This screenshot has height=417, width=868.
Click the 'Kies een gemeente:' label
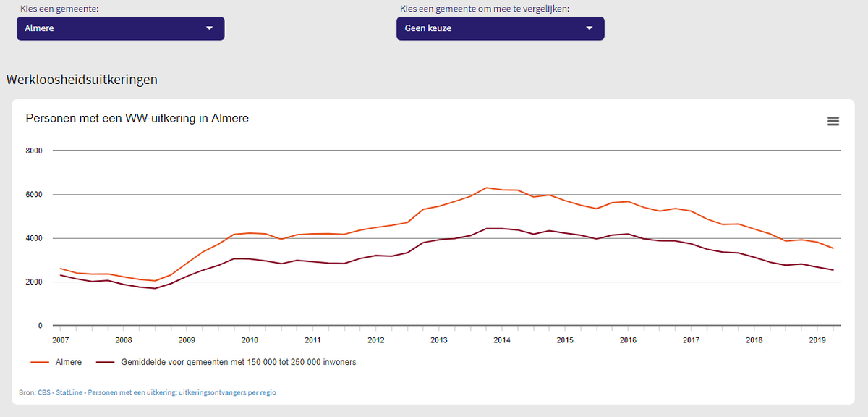pos(59,9)
